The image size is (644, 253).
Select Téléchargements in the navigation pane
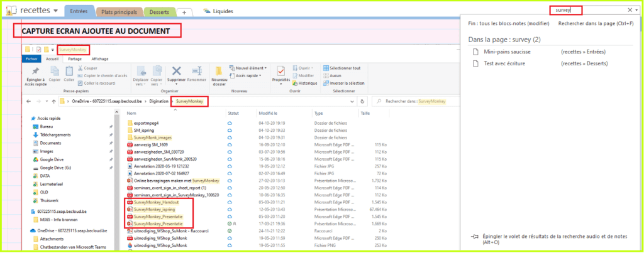[x=55, y=135]
